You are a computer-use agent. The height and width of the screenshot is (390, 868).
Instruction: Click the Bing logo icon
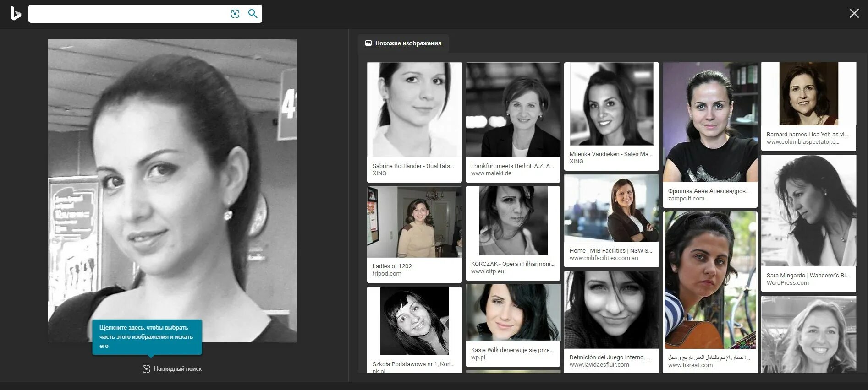click(16, 14)
